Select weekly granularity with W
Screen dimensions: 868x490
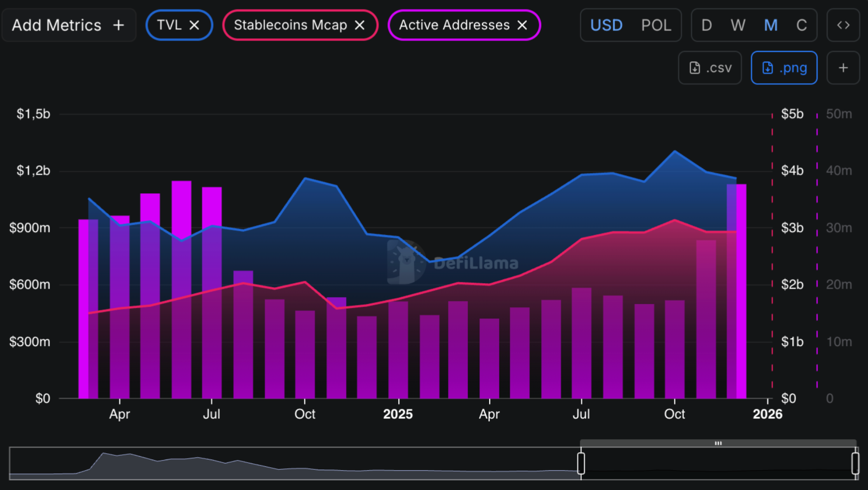pyautogui.click(x=738, y=25)
